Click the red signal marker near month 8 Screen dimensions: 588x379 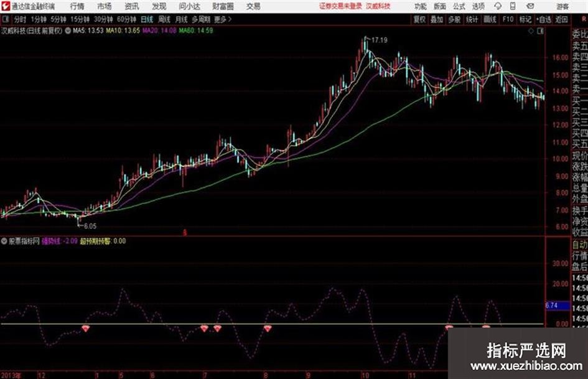(268, 329)
